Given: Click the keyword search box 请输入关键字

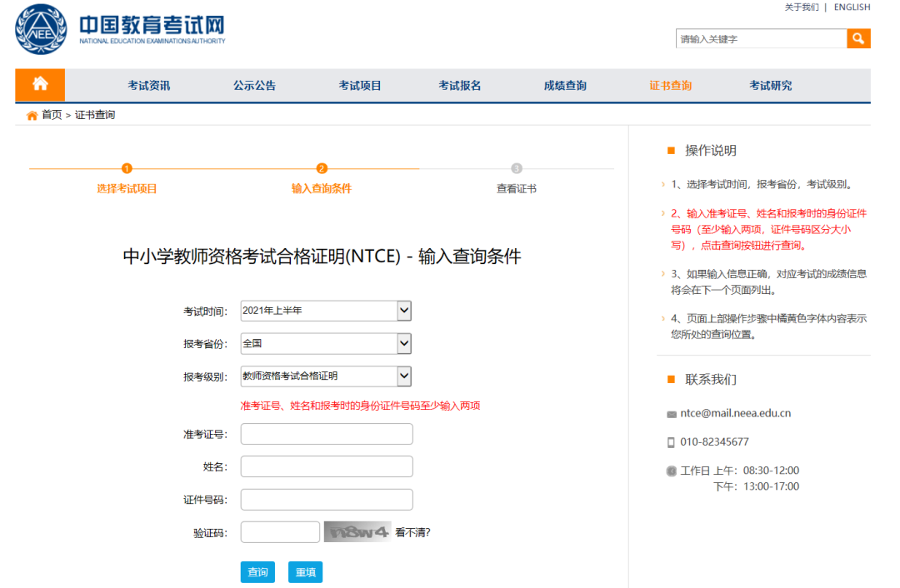Looking at the screenshot, I should click(761, 38).
